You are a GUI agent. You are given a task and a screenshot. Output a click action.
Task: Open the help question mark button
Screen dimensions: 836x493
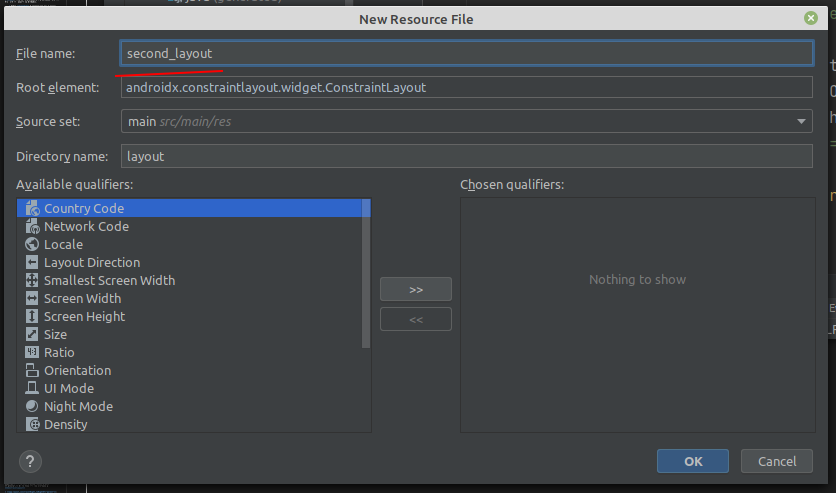31,461
